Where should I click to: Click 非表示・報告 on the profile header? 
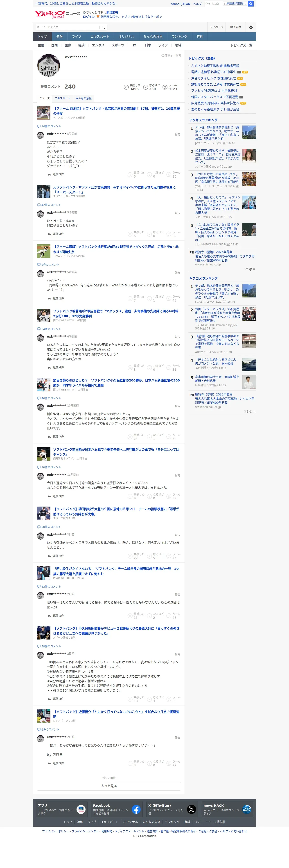171,55
